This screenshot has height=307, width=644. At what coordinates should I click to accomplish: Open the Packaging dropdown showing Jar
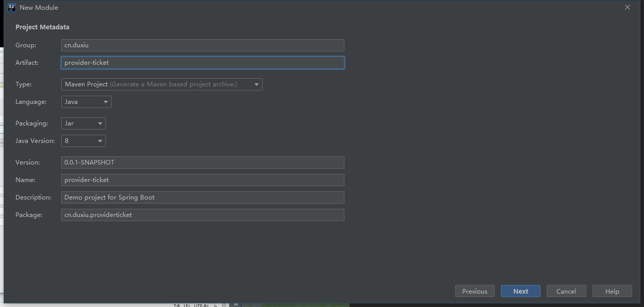[83, 123]
